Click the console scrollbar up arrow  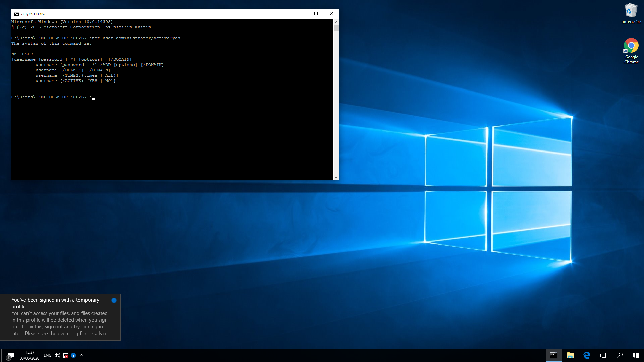336,22
